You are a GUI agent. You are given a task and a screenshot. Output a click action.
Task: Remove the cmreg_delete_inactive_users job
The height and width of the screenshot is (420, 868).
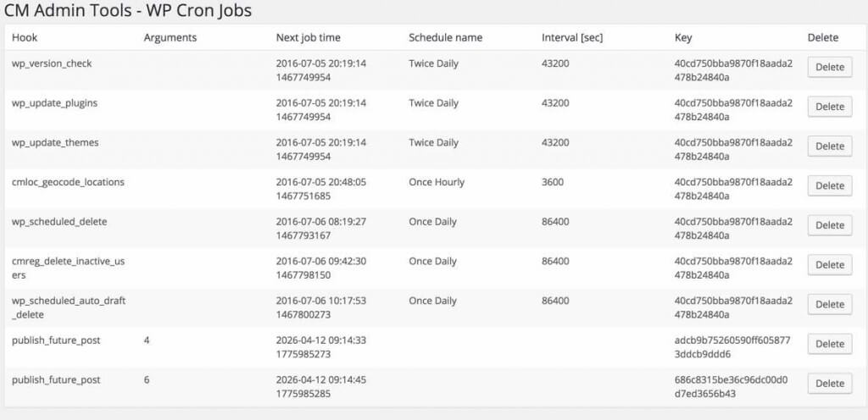[x=829, y=265]
